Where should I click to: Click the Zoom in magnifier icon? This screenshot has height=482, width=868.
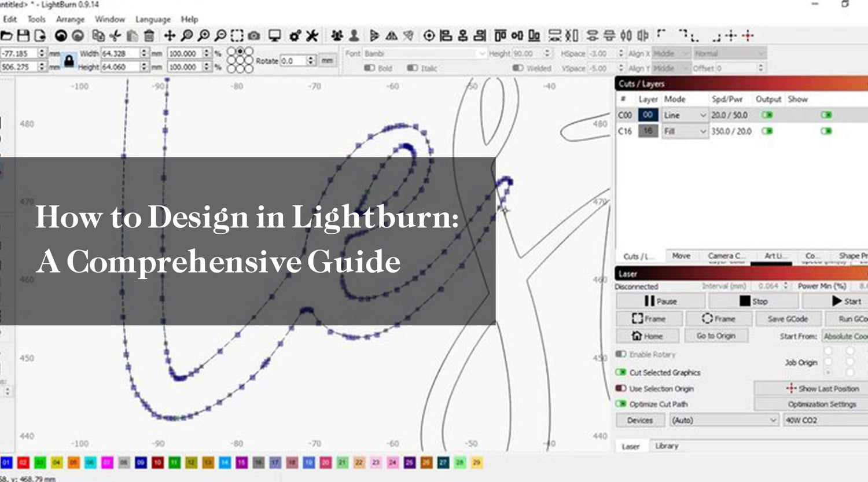203,36
